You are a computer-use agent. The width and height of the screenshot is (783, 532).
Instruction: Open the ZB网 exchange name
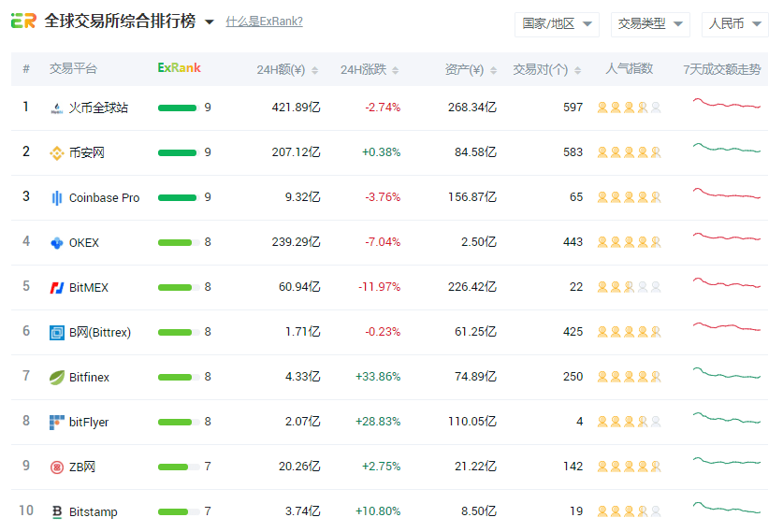[x=82, y=467]
